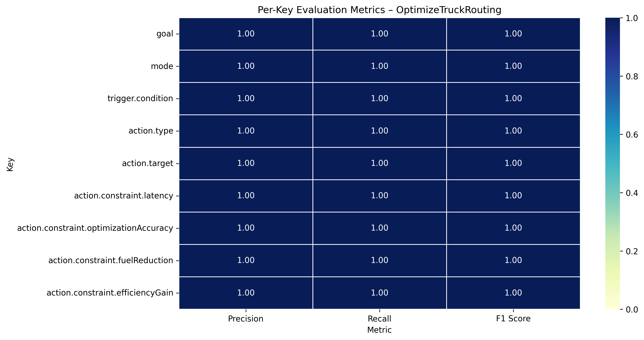
Task: Click the 'trigger.condition' row label
Action: tap(140, 98)
